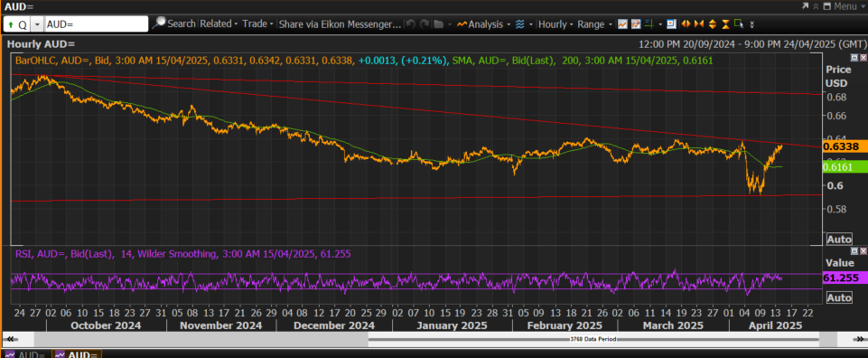868x358 pixels.
Task: Click the vertical expand arrows icon
Action: coord(713,24)
